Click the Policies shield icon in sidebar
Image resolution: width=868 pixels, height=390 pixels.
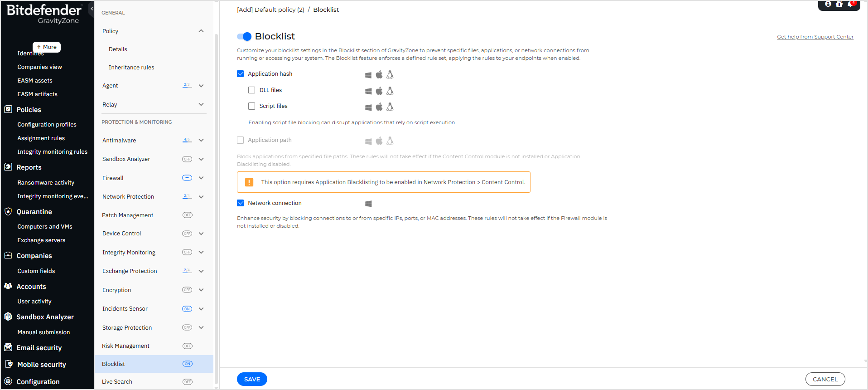[x=8, y=109]
